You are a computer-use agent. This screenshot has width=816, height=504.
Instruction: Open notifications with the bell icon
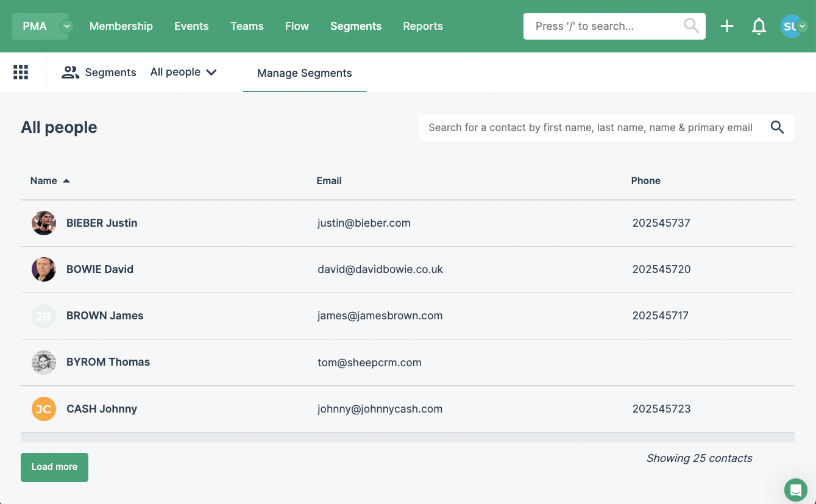tap(759, 26)
